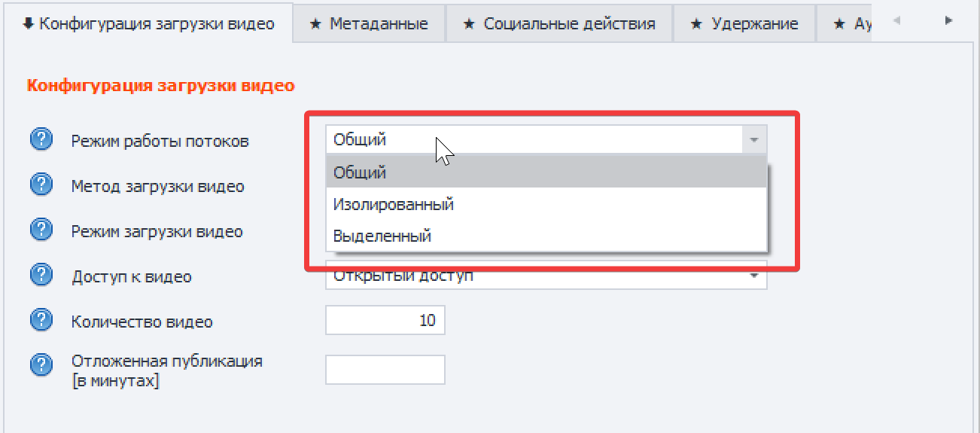The image size is (980, 433).
Task: Click help icon for Режим работы потоков
Action: click(41, 140)
